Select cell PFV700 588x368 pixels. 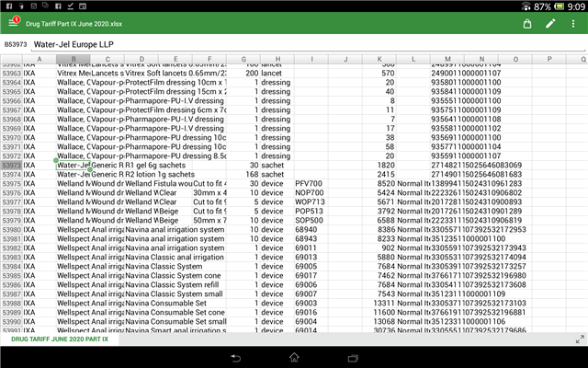pyautogui.click(x=311, y=184)
